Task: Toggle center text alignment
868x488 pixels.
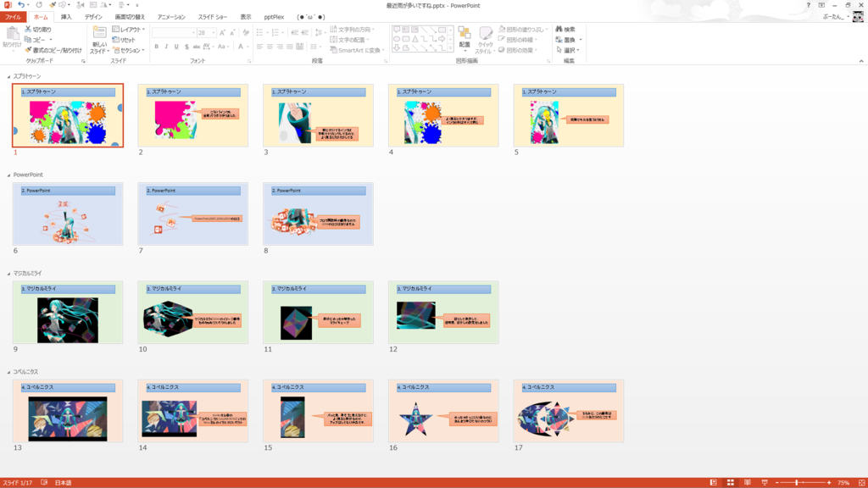Action: pos(270,47)
